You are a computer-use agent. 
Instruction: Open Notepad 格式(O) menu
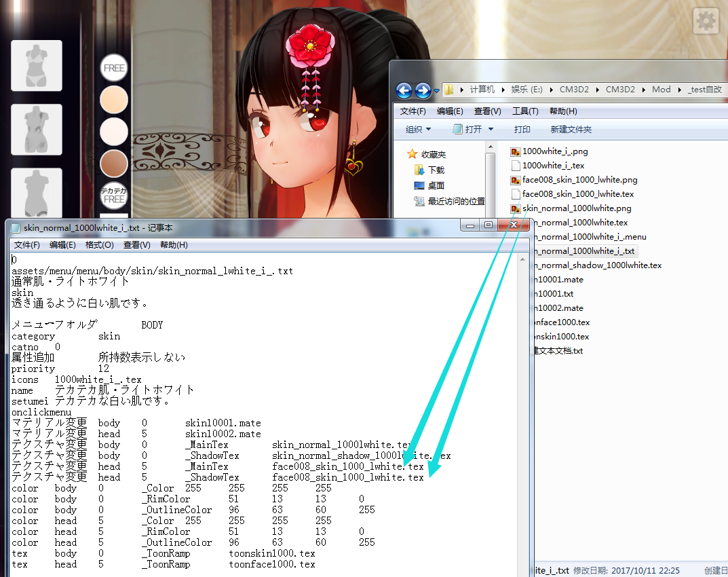99,245
